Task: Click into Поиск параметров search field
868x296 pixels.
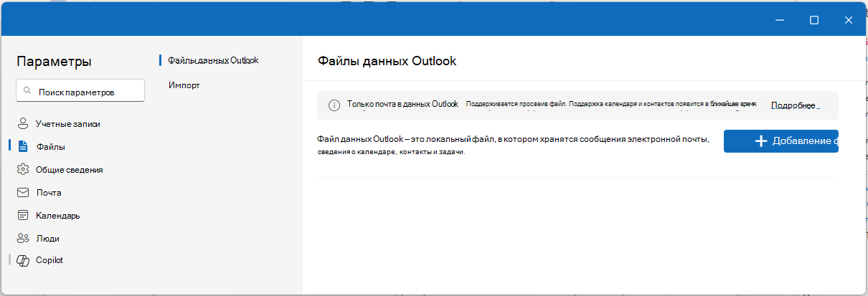Action: (80, 91)
